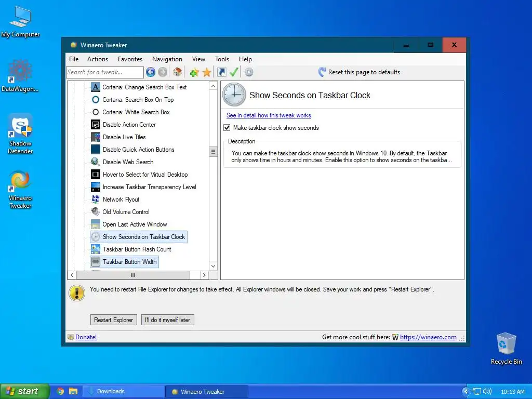Click the tree scroll down arrow
Viewport: 532px width, 399px height.
click(x=213, y=266)
